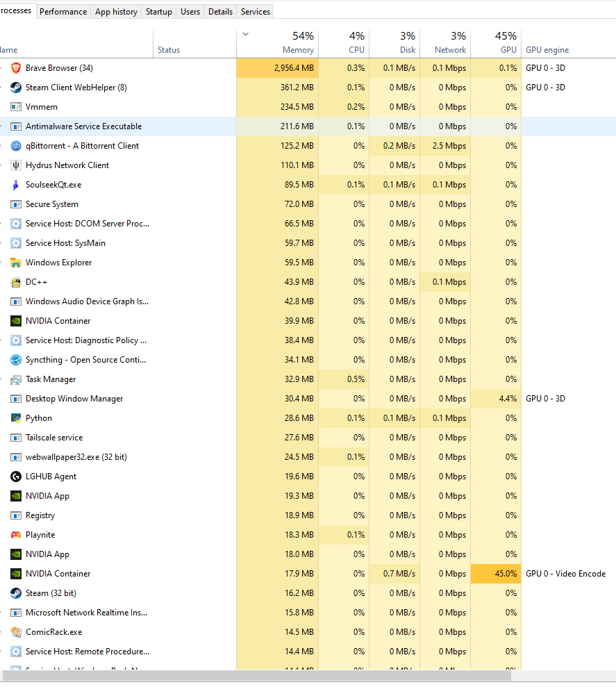Click the DC++ process icon
The image size is (616, 687).
click(x=16, y=282)
